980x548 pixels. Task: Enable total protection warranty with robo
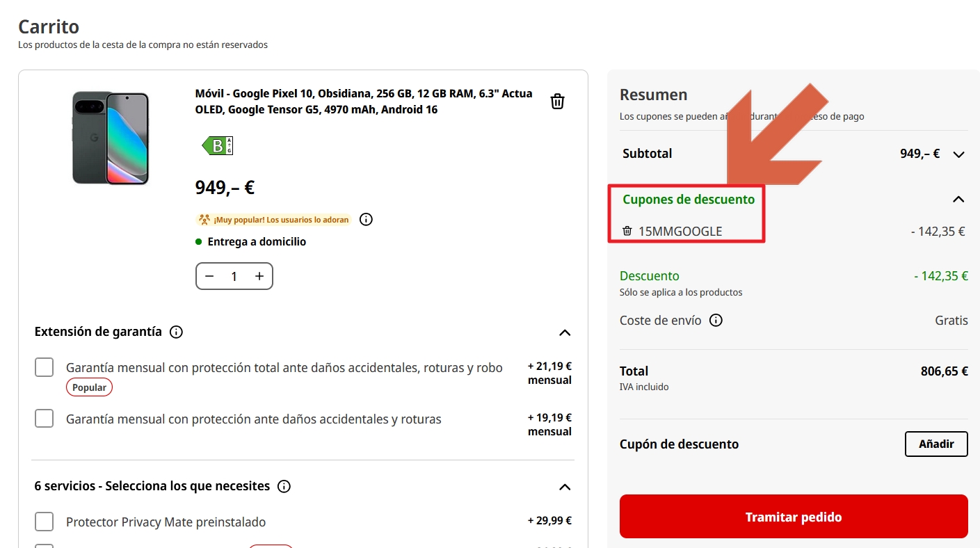tap(45, 367)
